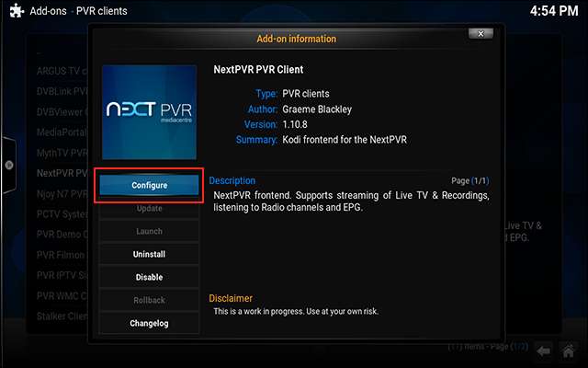
Task: Select PCTV Systems list entry
Action: pos(62,214)
